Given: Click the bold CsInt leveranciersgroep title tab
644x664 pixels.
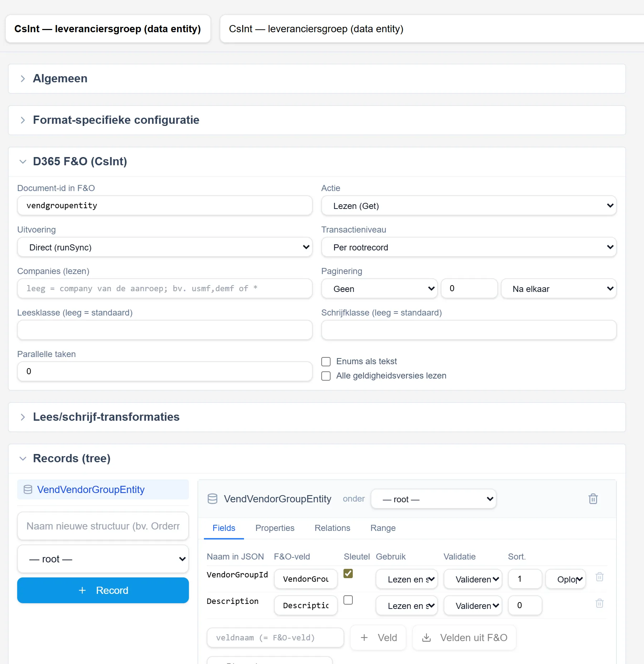Looking at the screenshot, I should pyautogui.click(x=108, y=29).
